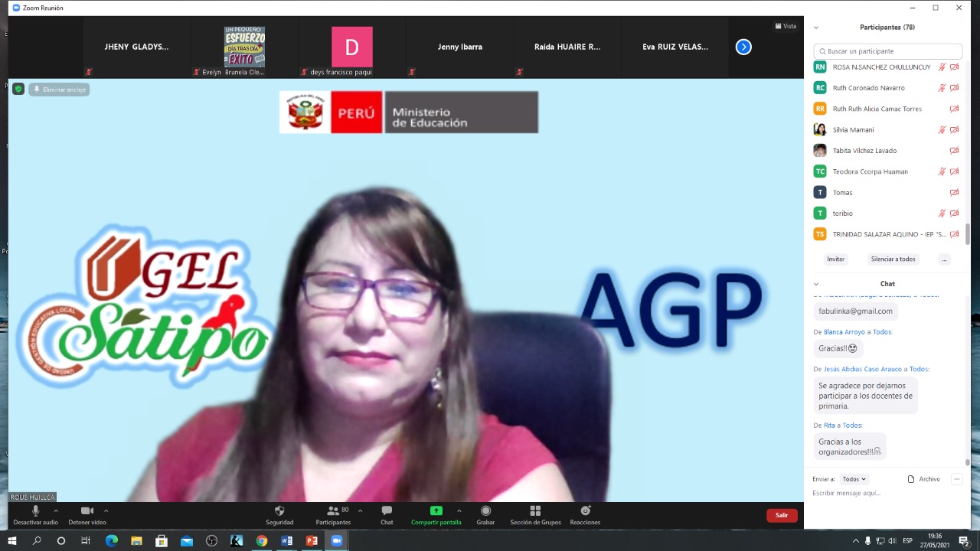Open Microsoft Edge from taskbar
Image resolution: width=980 pixels, height=551 pixels.
pos(112,540)
